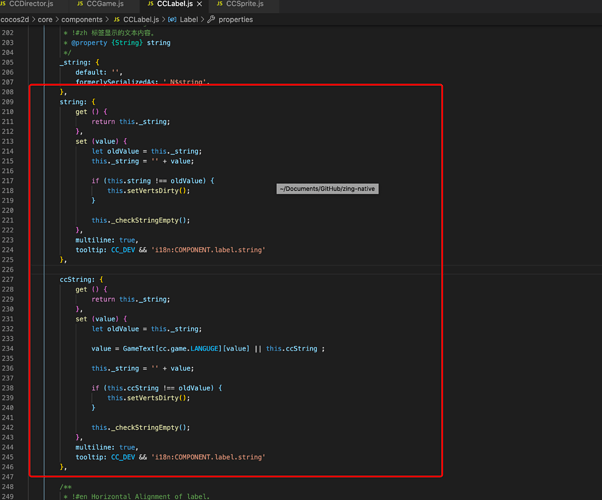
Task: Click "default: ''," on line 206
Action: coord(99,72)
